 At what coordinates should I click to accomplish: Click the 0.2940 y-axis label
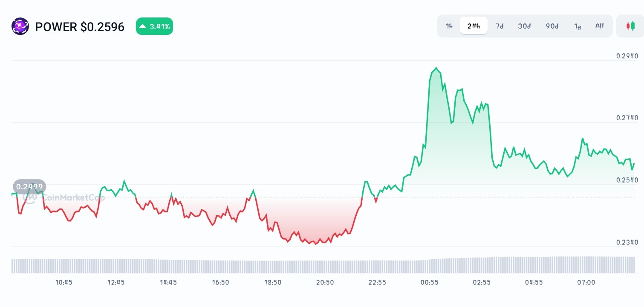(x=627, y=56)
